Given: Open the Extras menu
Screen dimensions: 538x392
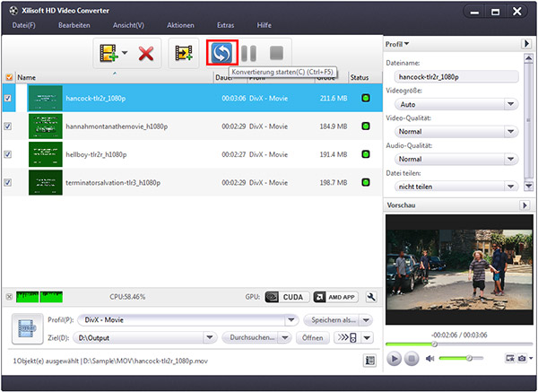Looking at the screenshot, I should pos(225,25).
